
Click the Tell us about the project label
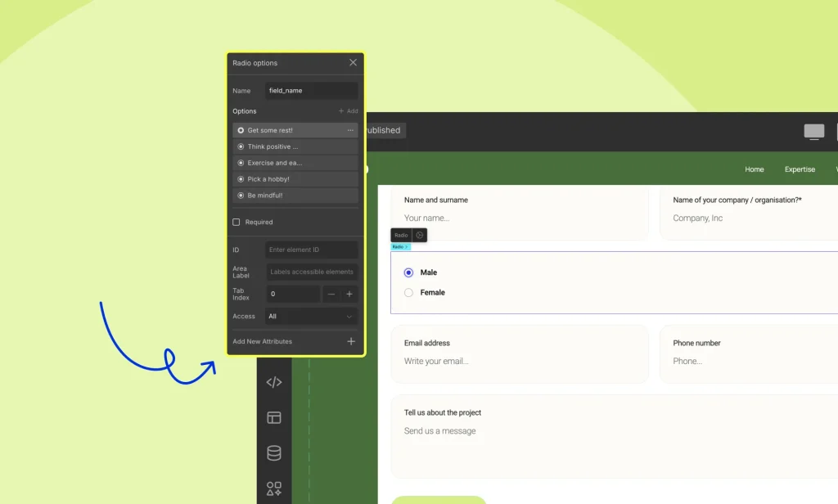coord(443,412)
